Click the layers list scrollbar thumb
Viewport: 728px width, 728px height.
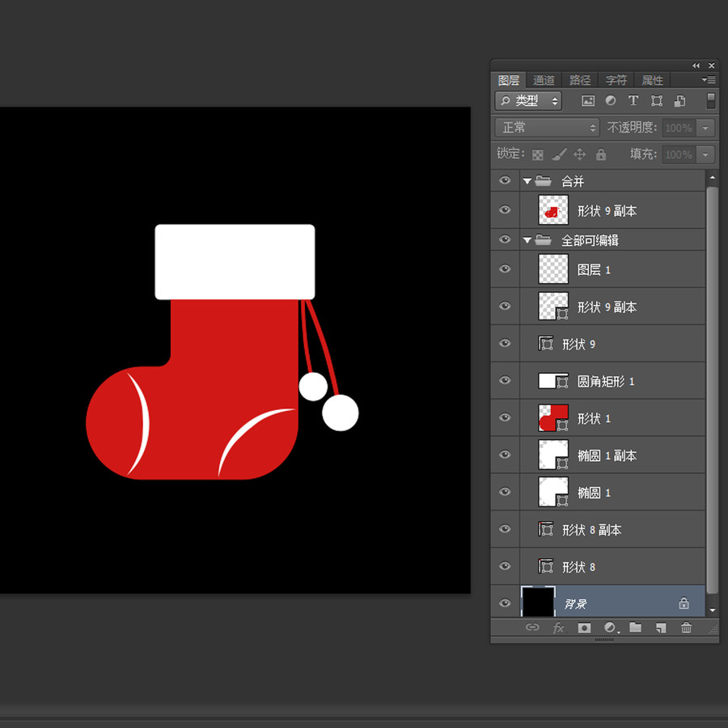712,390
